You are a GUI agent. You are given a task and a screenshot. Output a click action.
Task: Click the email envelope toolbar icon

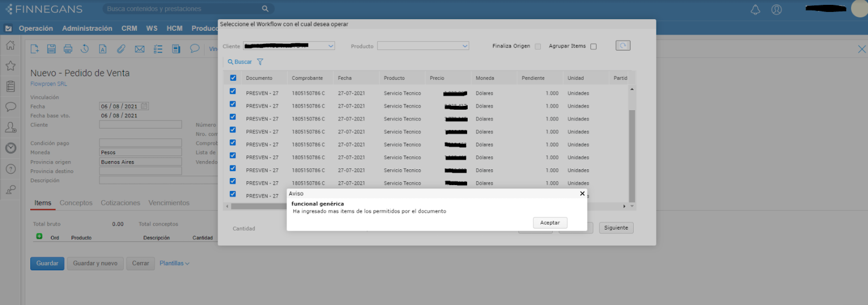point(139,49)
